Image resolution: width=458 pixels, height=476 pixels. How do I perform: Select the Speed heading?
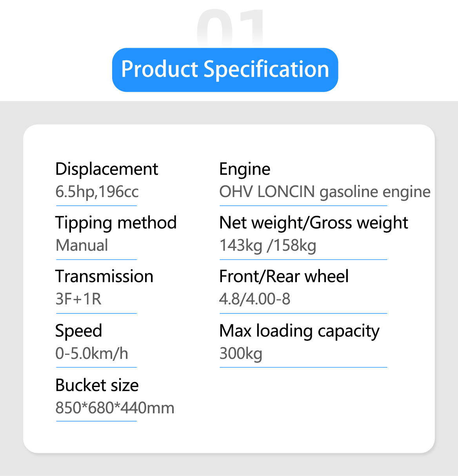[x=78, y=331]
